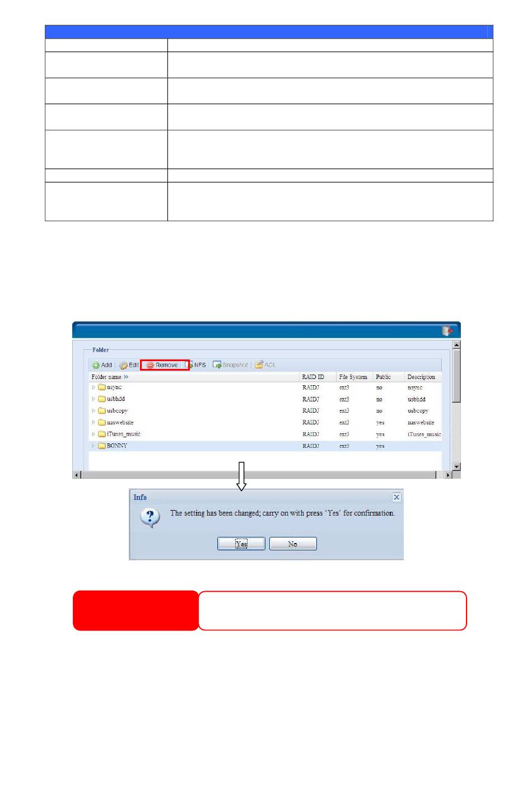Select the usbcopy folder
The width and height of the screenshot is (532, 795).
tap(117, 411)
